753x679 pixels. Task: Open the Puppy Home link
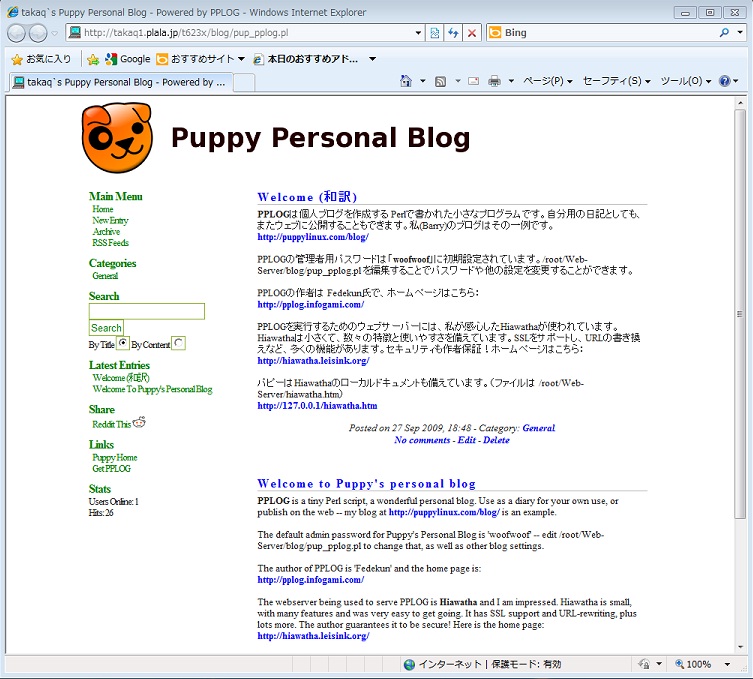[115, 458]
